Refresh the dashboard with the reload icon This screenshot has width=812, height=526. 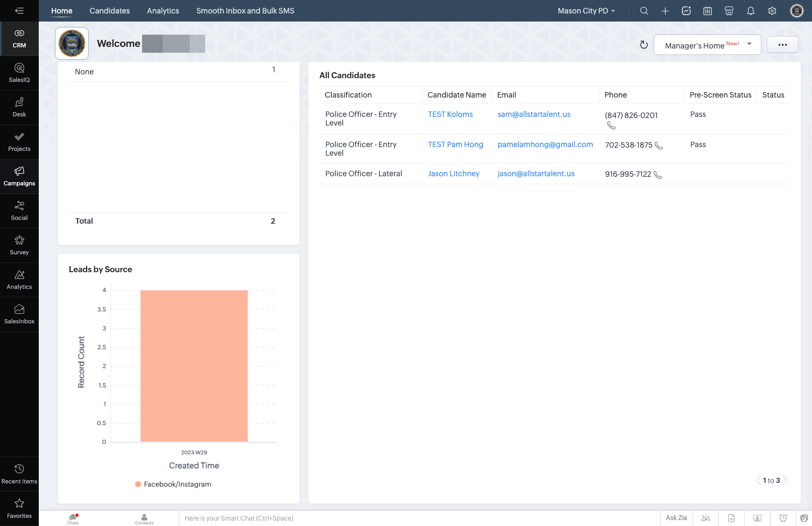pos(643,45)
